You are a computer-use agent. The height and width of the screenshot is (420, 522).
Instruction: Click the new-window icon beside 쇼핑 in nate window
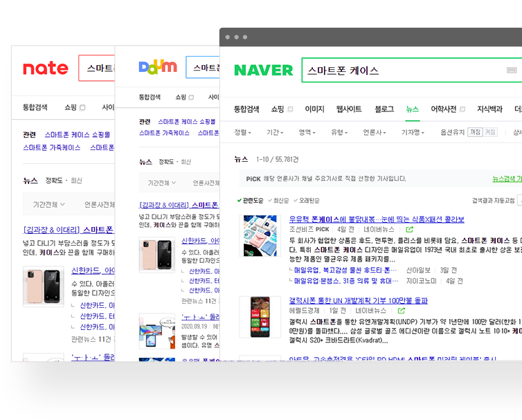tap(82, 107)
